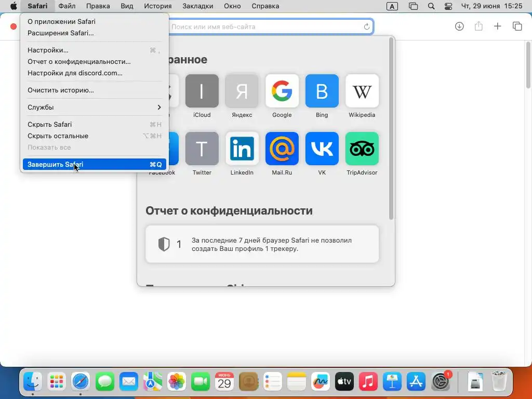This screenshot has width=532, height=399.
Task: Open Messages from the Dock
Action: tap(105, 381)
